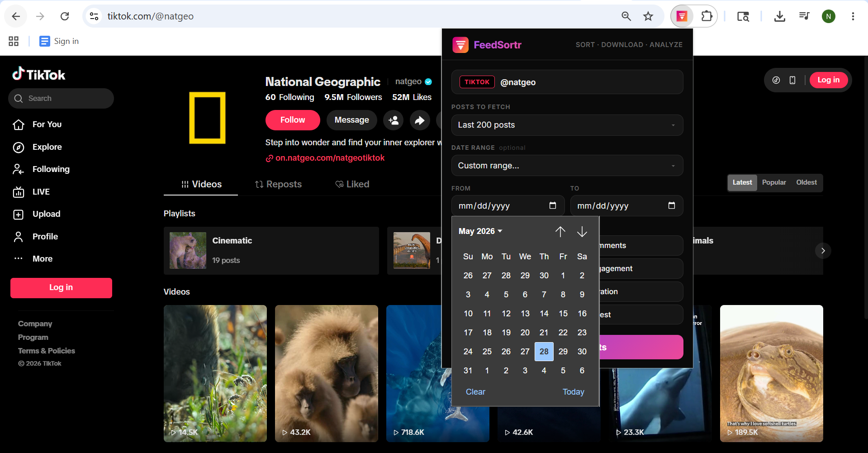Screen dimensions: 868x453
Task: Expand the Posts to Fetch dropdown
Action: pos(567,125)
